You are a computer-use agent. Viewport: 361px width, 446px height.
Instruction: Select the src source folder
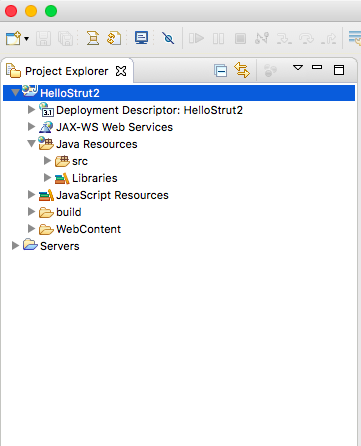pyautogui.click(x=80, y=161)
